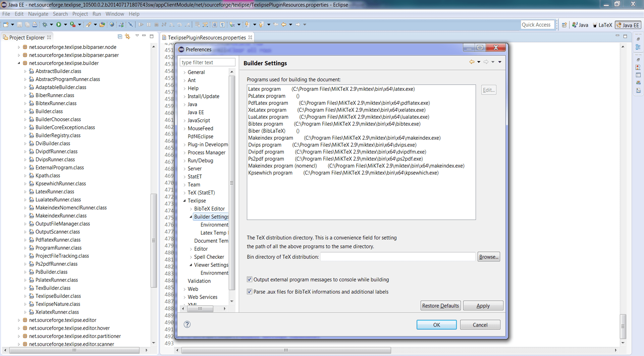
Task: Click the Bin directory of TeX distribution field
Action: coord(398,257)
